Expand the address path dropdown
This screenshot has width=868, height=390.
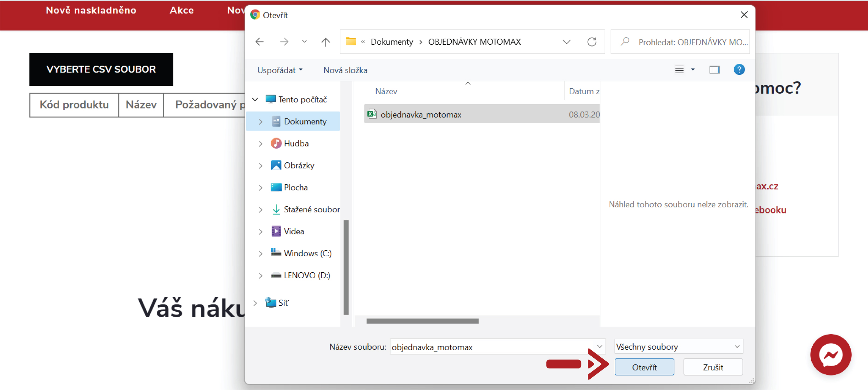pos(566,42)
